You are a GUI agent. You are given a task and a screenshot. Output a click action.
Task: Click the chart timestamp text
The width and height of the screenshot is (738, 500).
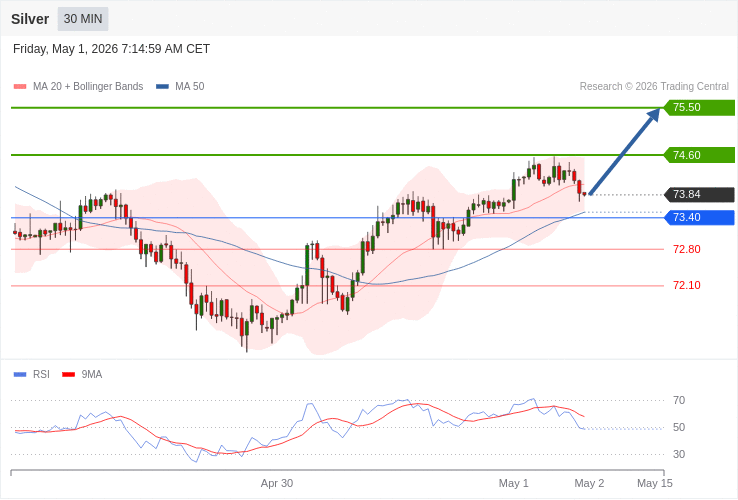(112, 49)
